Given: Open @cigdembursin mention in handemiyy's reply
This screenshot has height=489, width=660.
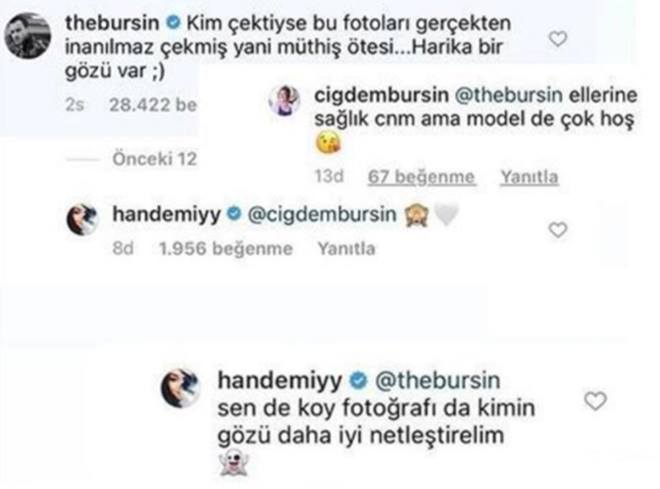Looking at the screenshot, I should coord(322,214).
